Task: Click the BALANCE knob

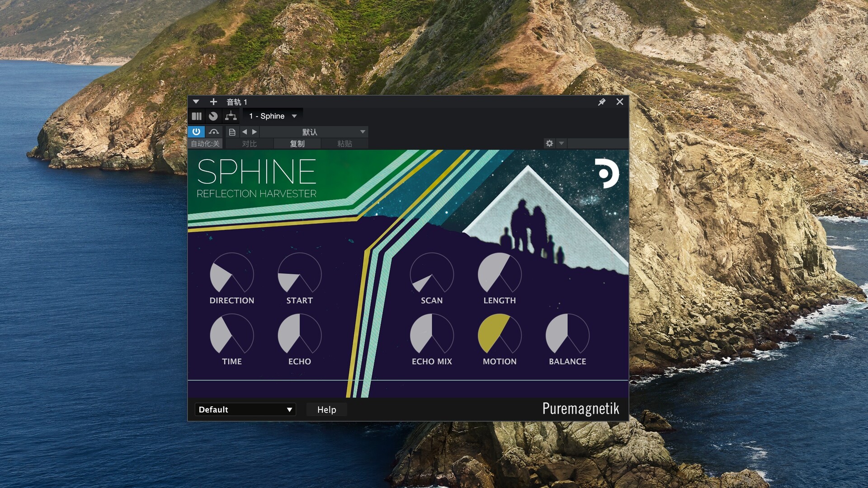Action: (x=567, y=335)
